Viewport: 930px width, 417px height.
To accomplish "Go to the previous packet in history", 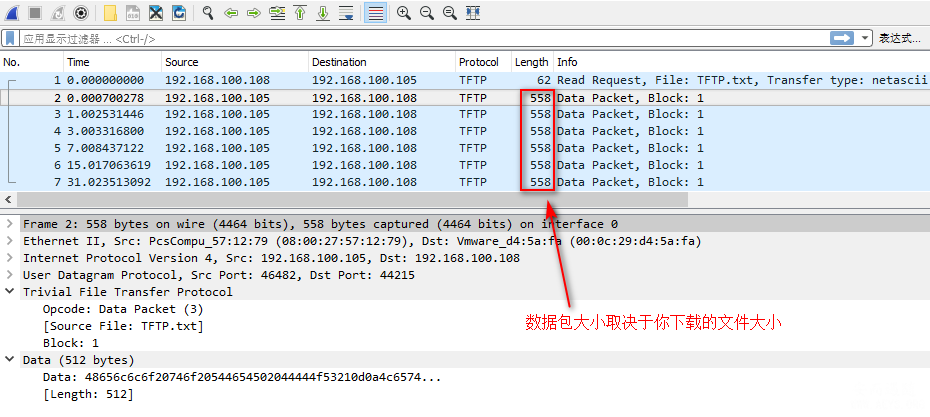I will pos(231,13).
